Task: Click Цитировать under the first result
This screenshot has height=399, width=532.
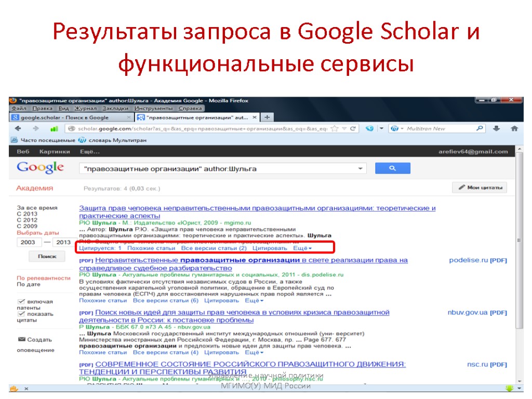Action: 270,248
